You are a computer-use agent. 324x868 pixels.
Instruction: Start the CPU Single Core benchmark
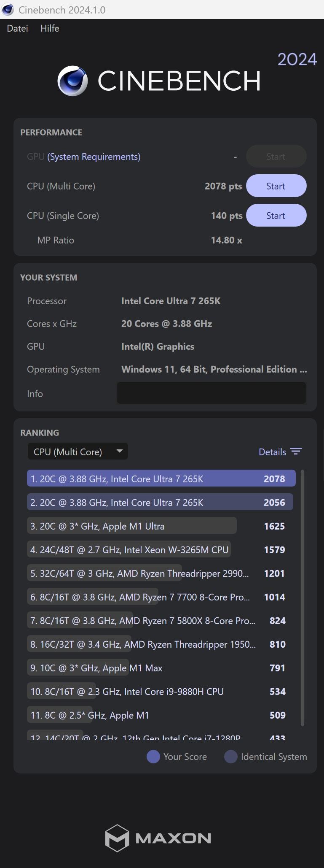click(x=276, y=216)
